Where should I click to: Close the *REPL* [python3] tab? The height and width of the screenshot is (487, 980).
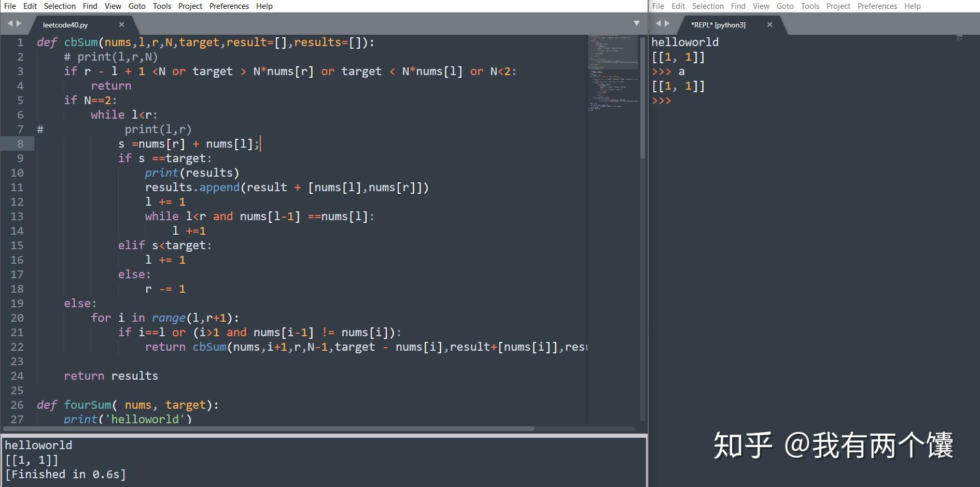[x=769, y=24]
